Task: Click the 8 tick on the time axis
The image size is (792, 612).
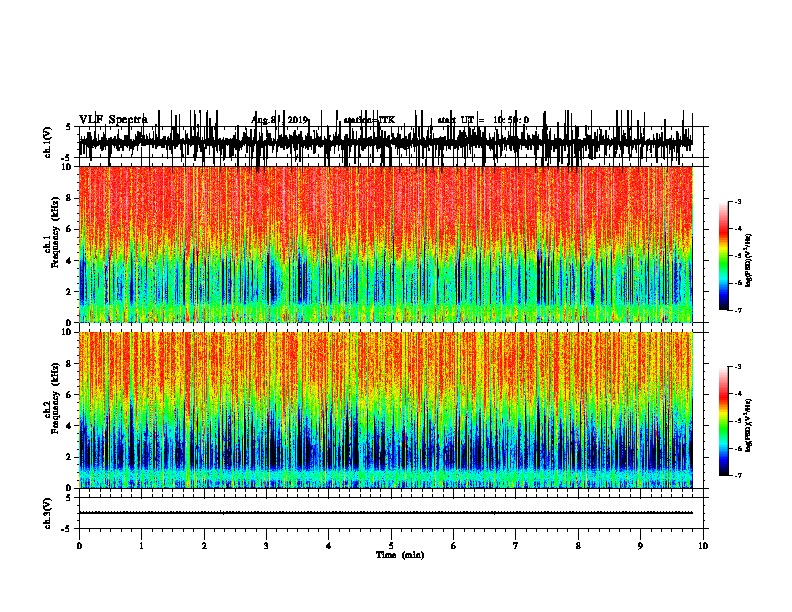Action: coord(578,545)
